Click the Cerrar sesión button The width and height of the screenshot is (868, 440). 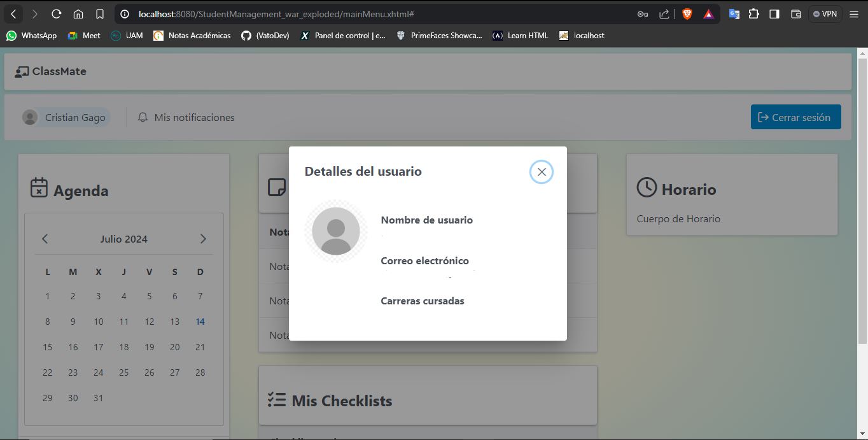(795, 117)
